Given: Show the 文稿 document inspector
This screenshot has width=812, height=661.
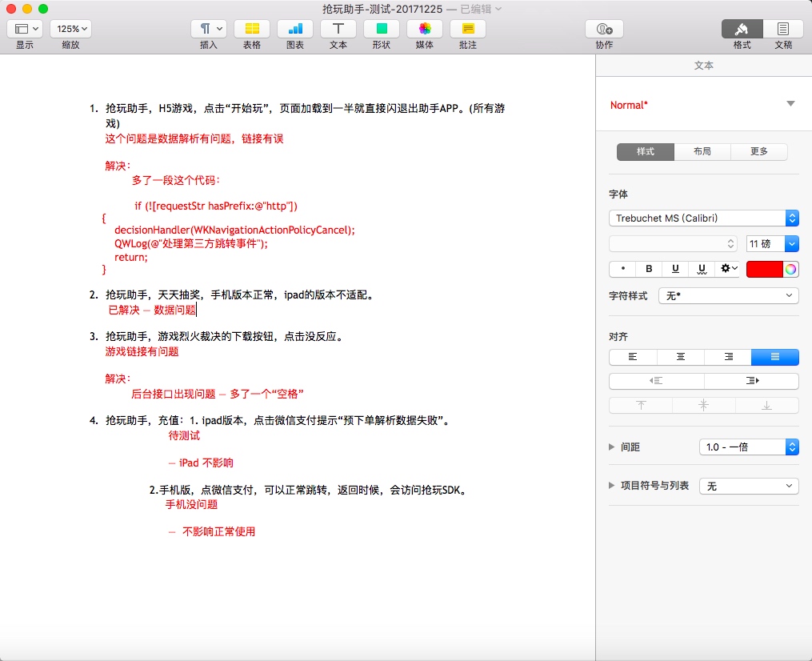Looking at the screenshot, I should click(x=783, y=29).
